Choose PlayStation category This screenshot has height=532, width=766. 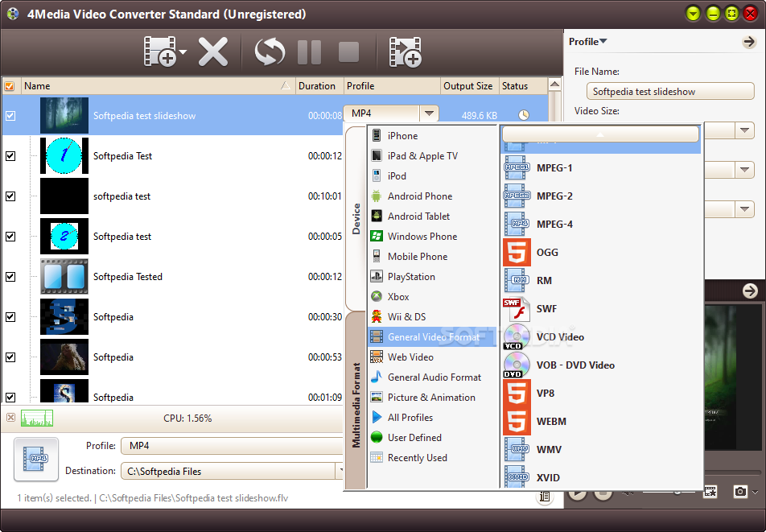coord(432,277)
